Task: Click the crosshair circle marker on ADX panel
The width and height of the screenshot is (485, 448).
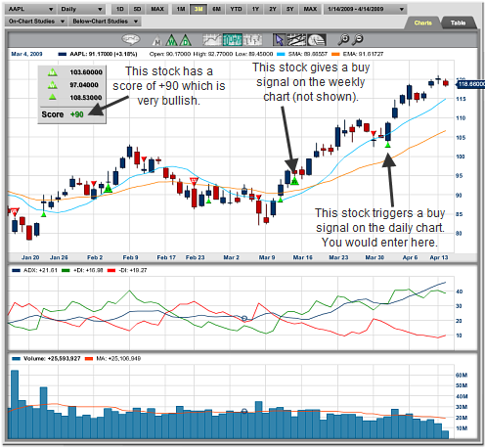Action: [244, 318]
